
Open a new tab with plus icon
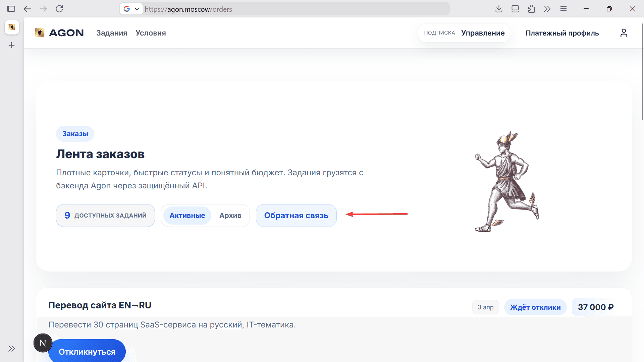pyautogui.click(x=12, y=45)
